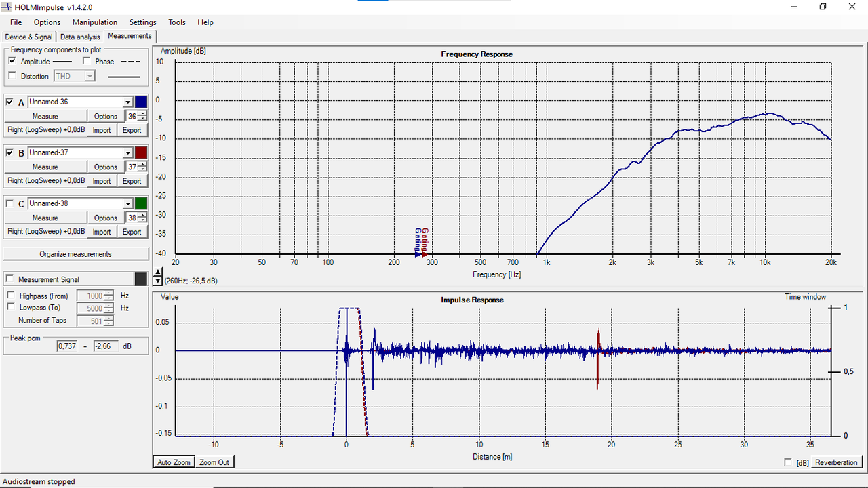This screenshot has width=868, height=488.
Task: Click Measure for slot C
Action: tap(45, 218)
